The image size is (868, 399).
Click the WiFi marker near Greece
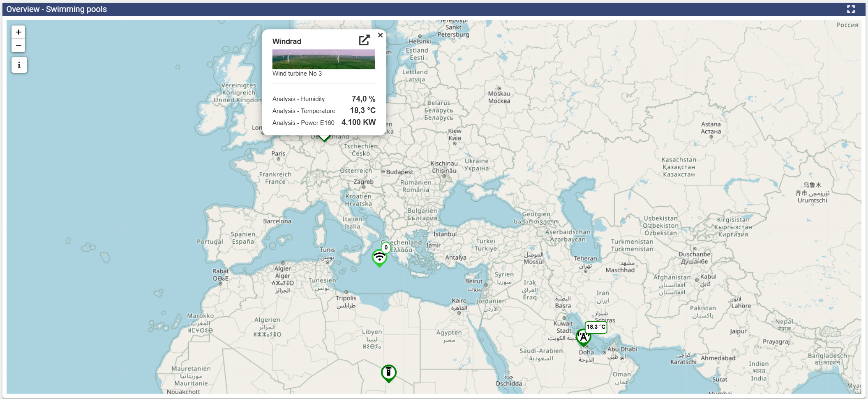point(379,258)
